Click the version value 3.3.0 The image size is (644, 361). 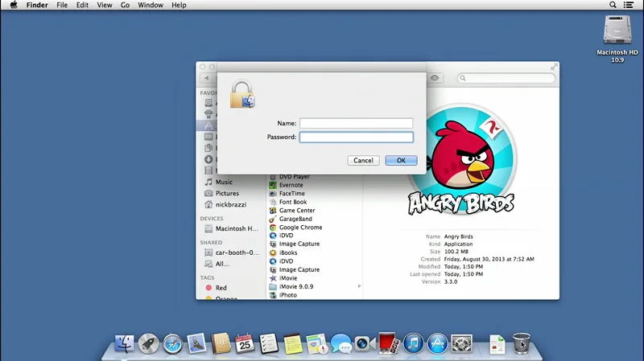tap(451, 282)
